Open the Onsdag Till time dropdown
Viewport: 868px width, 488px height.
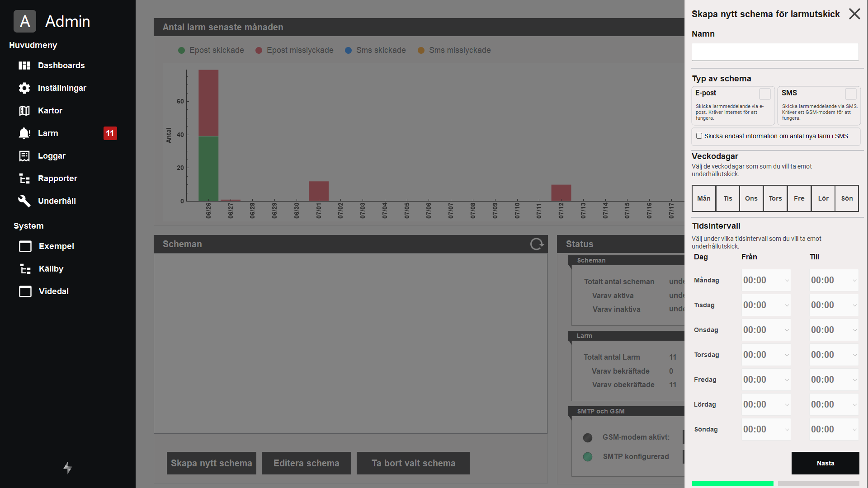(834, 330)
